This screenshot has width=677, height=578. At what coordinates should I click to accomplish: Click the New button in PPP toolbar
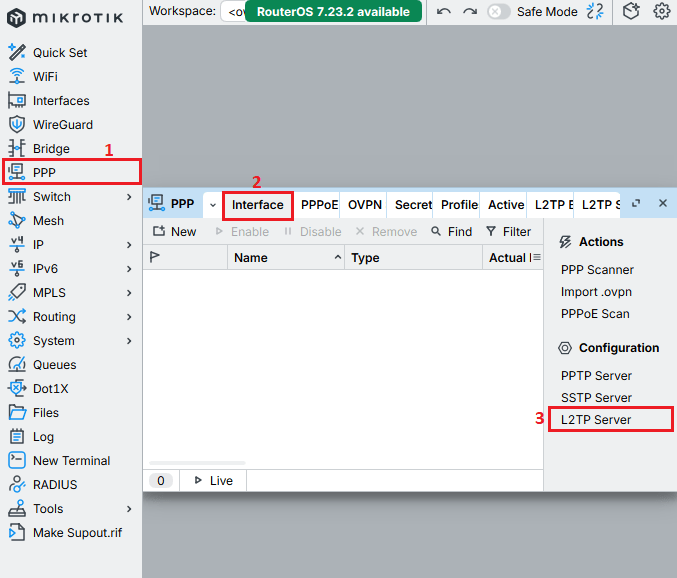(x=174, y=232)
